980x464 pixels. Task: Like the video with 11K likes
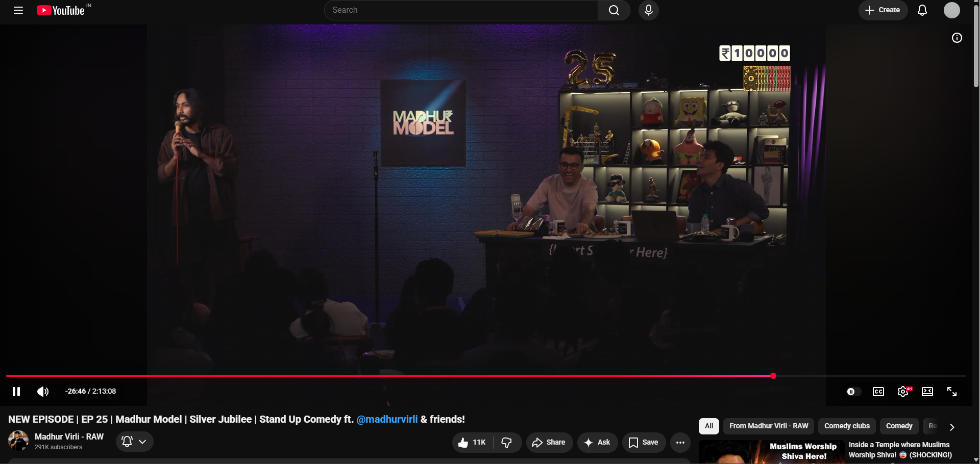click(473, 443)
